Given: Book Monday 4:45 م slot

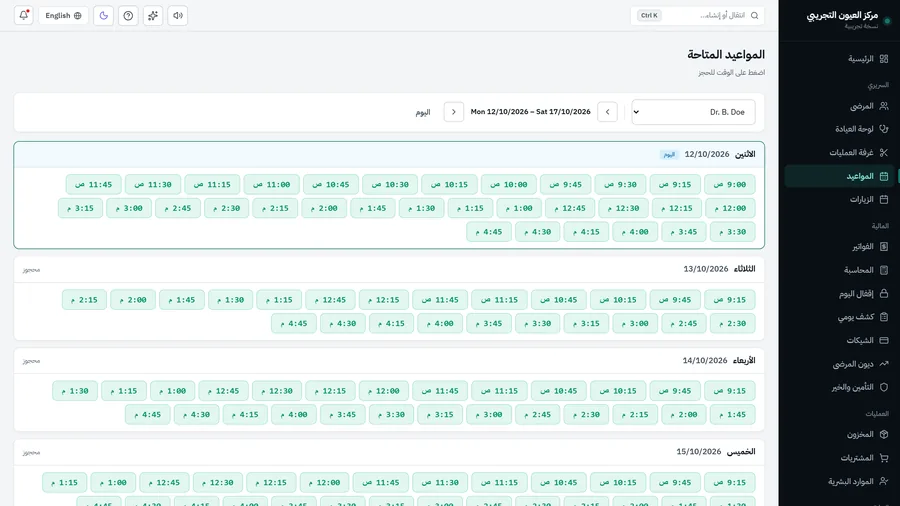Looking at the screenshot, I should (488, 232).
